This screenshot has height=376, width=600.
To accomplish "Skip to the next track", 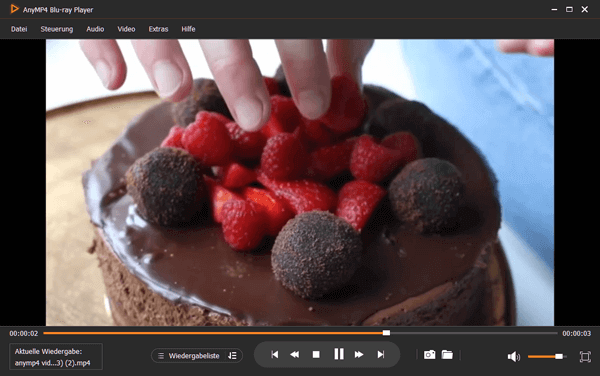I will tap(380, 355).
